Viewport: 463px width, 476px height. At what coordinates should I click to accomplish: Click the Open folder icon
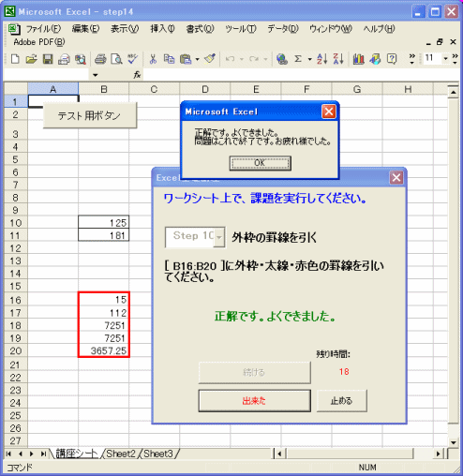pyautogui.click(x=31, y=59)
